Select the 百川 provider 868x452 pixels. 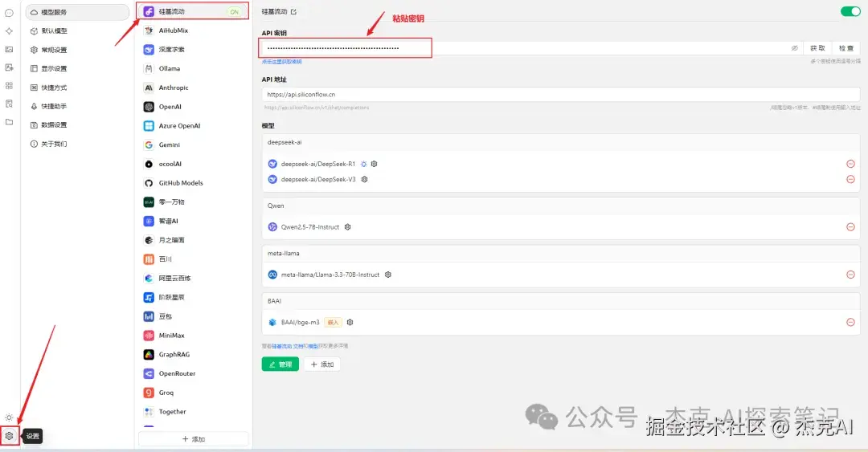click(x=193, y=259)
